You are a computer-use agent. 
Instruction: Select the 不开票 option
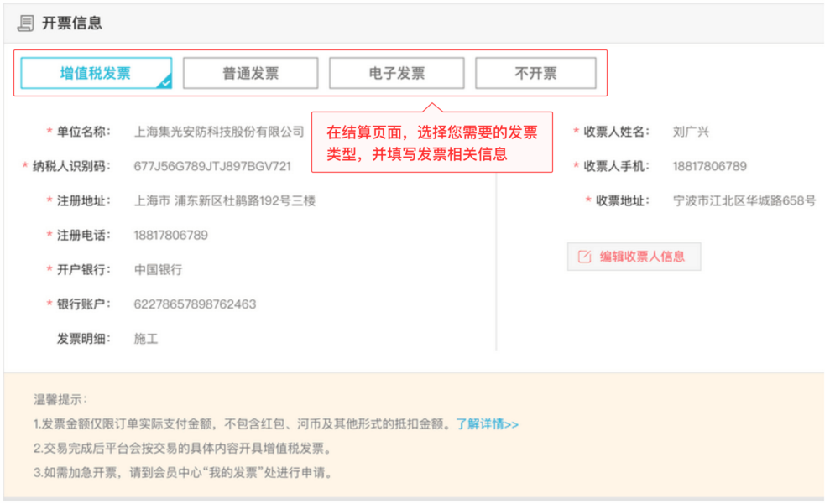[x=535, y=73]
